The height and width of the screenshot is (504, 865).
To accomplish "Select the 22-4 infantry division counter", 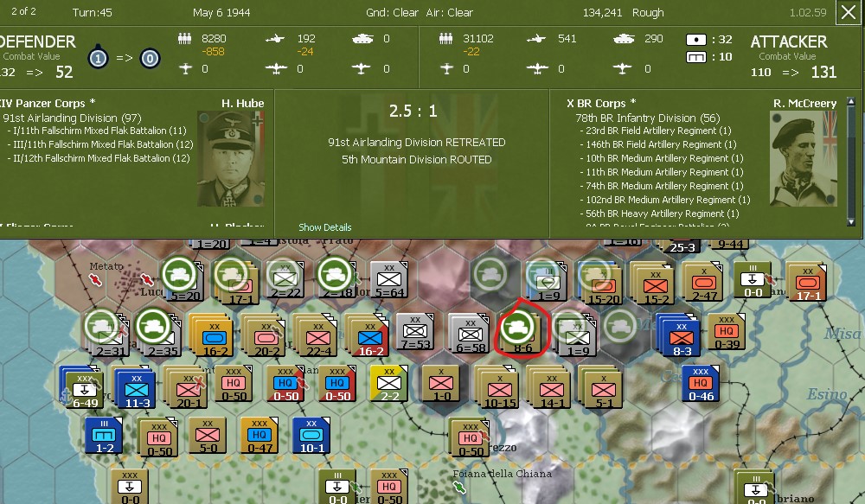I will coord(317,335).
